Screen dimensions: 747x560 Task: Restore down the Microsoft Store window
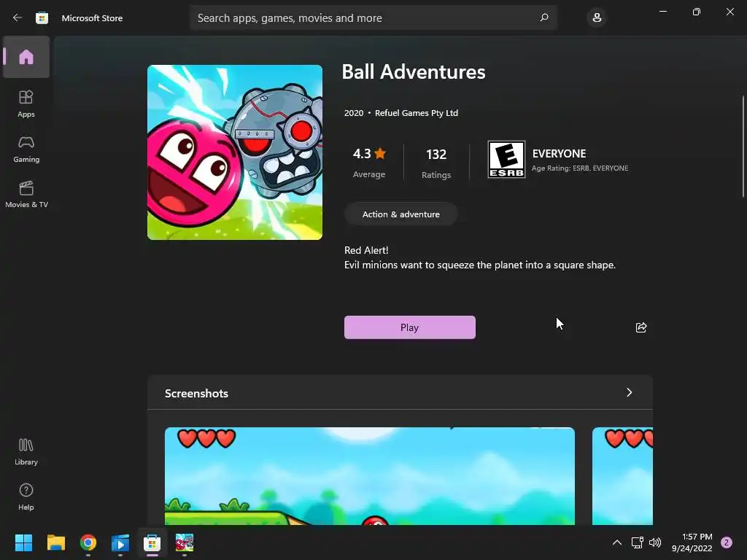pyautogui.click(x=697, y=12)
